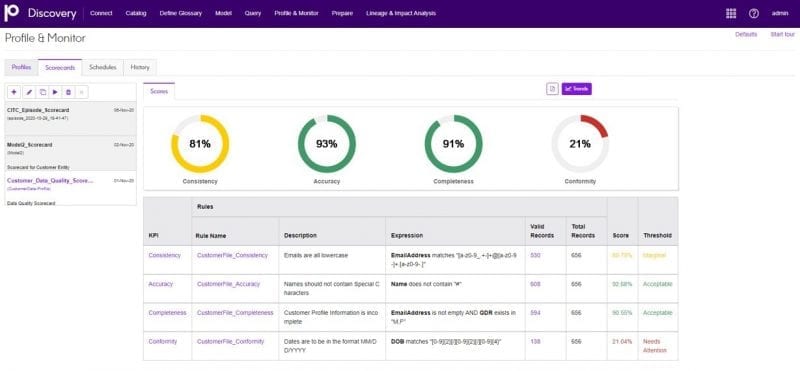
Task: Click valid records value 608
Action: (x=535, y=284)
